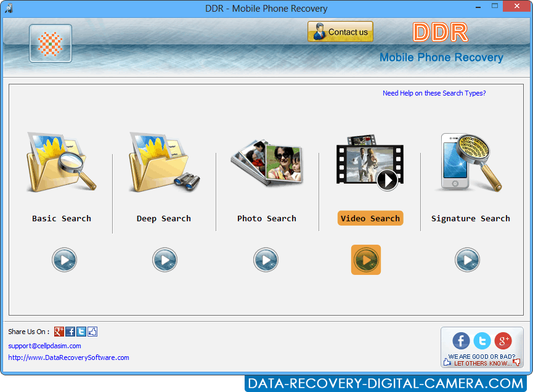The height and width of the screenshot is (392, 533).
Task: Select the highlighted Video Search label
Action: (370, 218)
